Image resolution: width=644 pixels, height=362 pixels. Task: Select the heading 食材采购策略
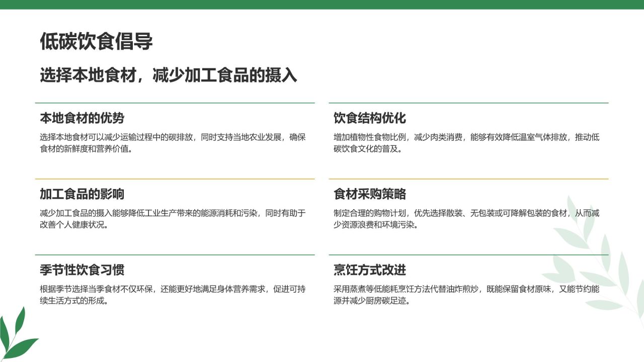(370, 194)
